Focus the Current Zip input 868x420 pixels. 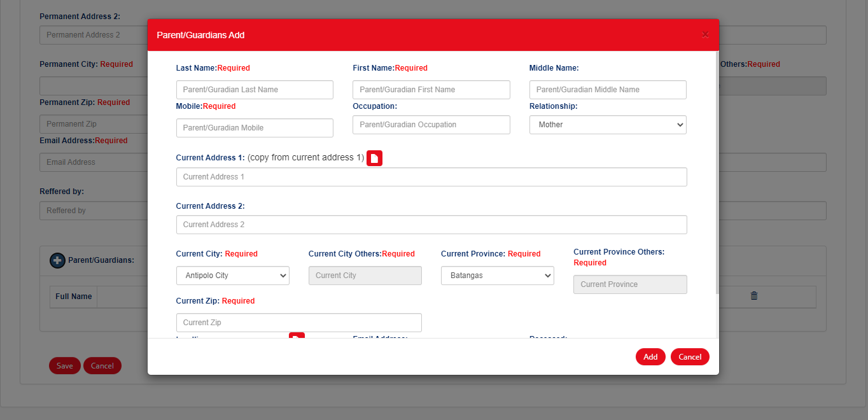298,323
